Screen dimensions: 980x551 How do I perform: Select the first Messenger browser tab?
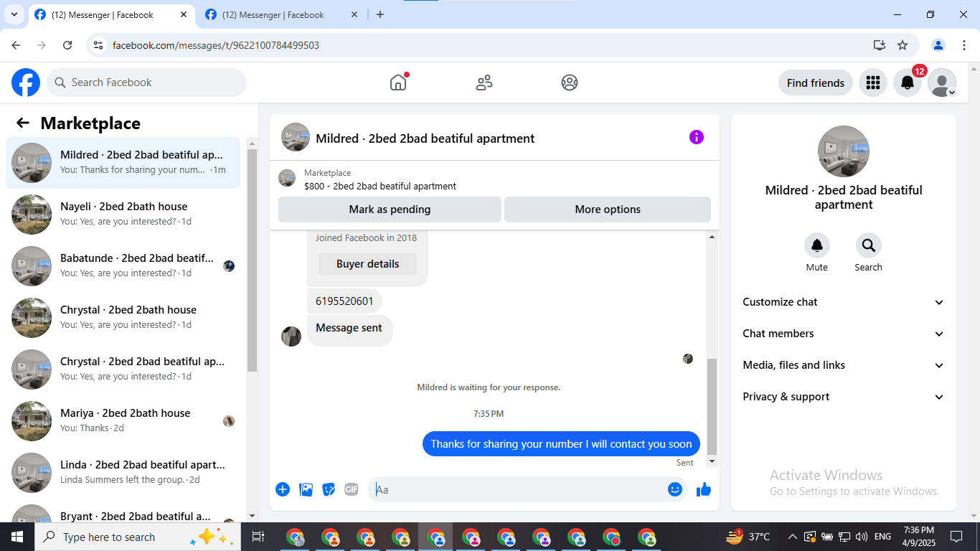pos(111,14)
